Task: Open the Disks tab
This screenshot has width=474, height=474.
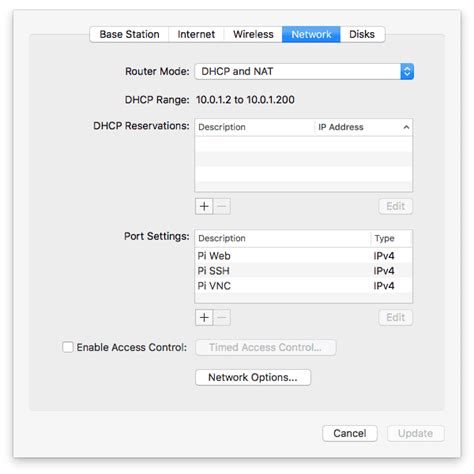Action: tap(362, 34)
